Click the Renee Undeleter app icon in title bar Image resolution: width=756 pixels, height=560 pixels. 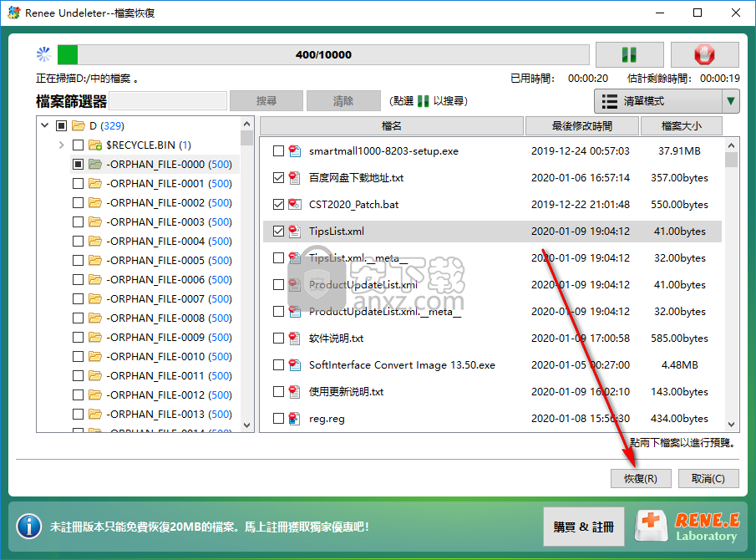click(14, 13)
